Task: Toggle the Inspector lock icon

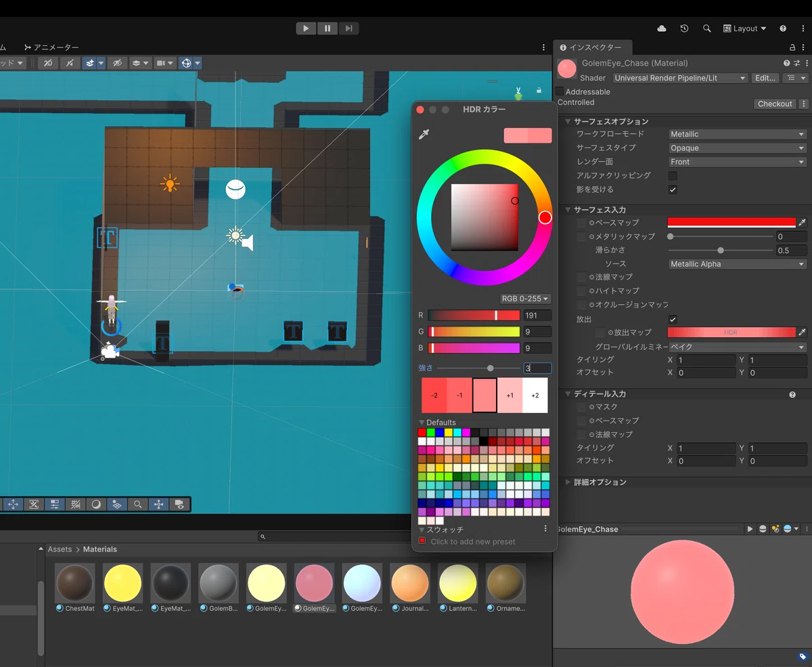Action: click(x=792, y=47)
